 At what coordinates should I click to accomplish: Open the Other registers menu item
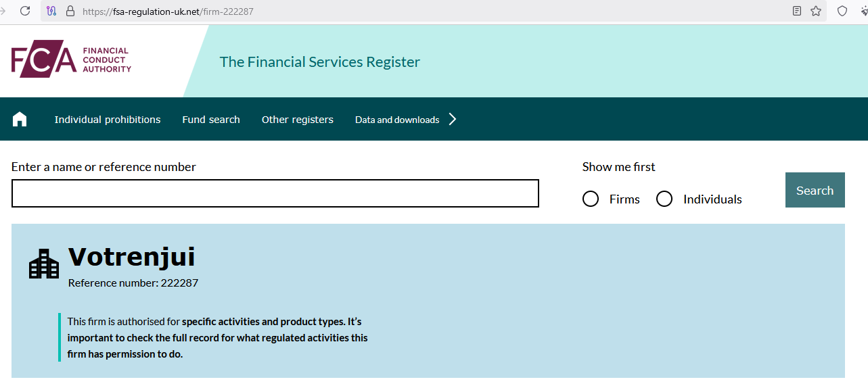click(298, 120)
